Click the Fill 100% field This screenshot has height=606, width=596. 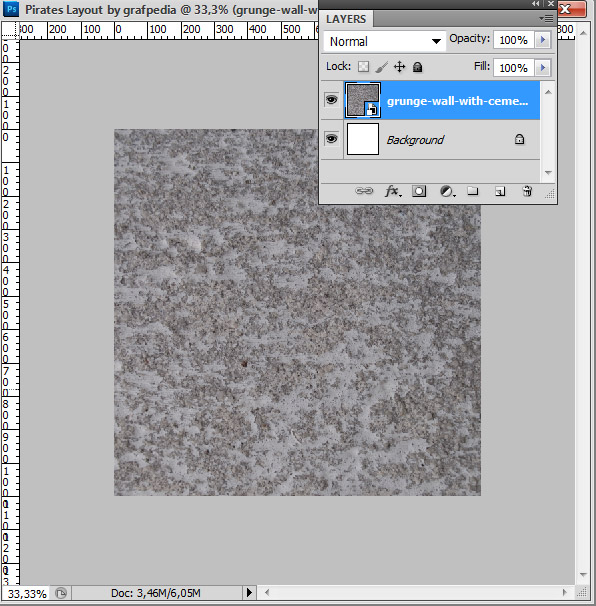(x=514, y=68)
